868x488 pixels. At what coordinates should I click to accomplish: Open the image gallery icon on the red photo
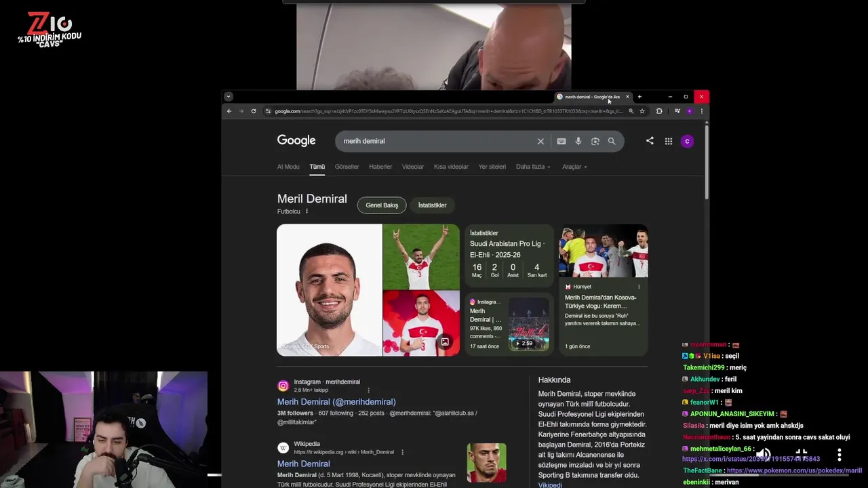click(445, 342)
